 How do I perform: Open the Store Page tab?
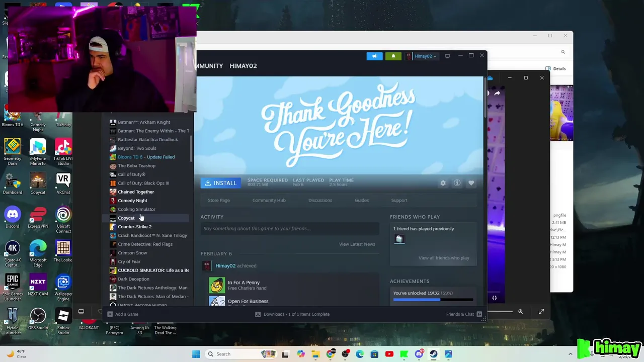(x=219, y=200)
